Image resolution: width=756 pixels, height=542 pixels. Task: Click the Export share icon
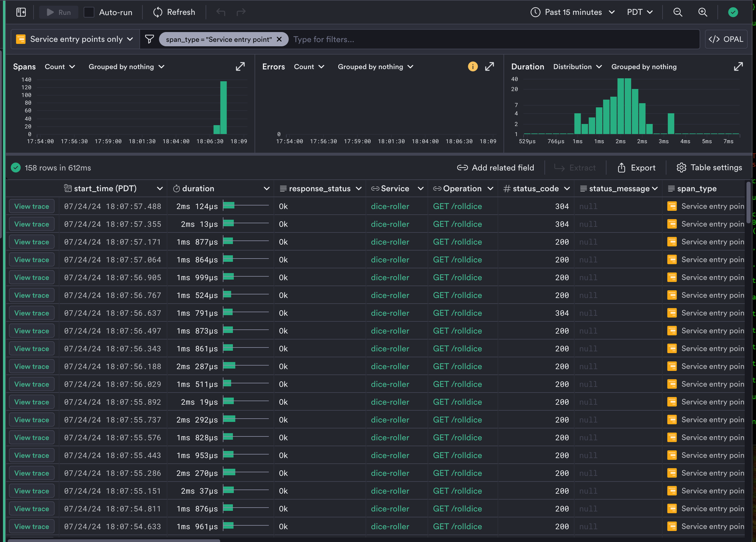pos(621,168)
